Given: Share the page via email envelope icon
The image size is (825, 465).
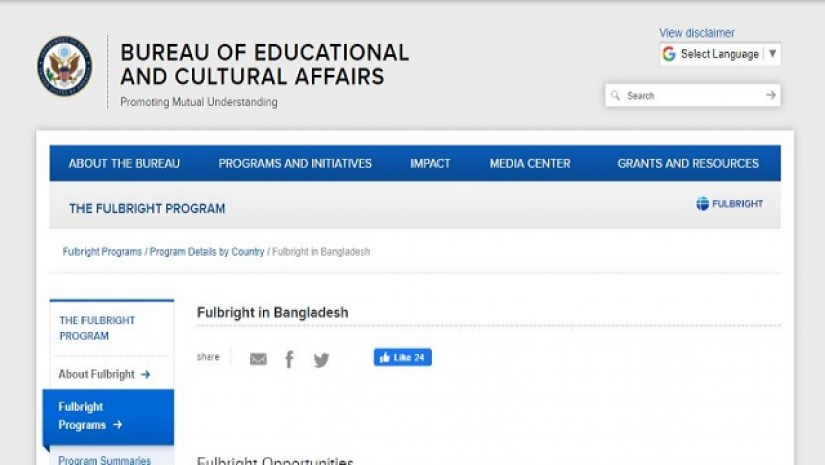Looking at the screenshot, I should pyautogui.click(x=258, y=359).
